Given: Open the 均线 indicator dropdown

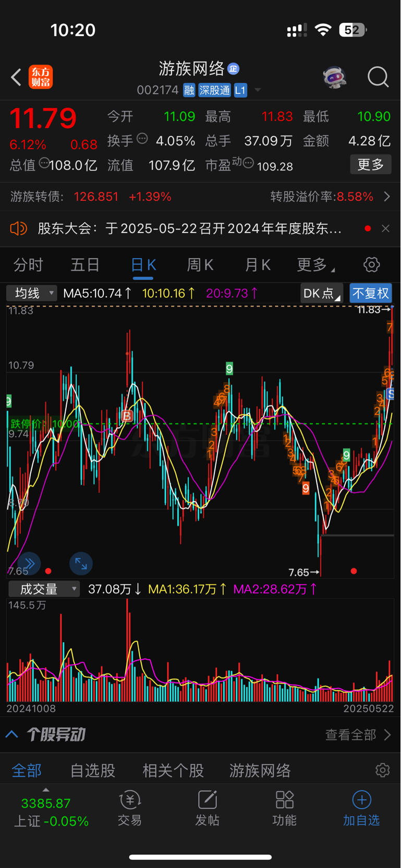Looking at the screenshot, I should (32, 293).
